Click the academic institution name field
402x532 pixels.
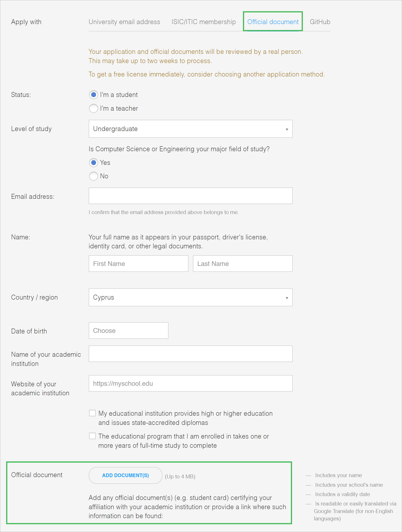(190, 354)
